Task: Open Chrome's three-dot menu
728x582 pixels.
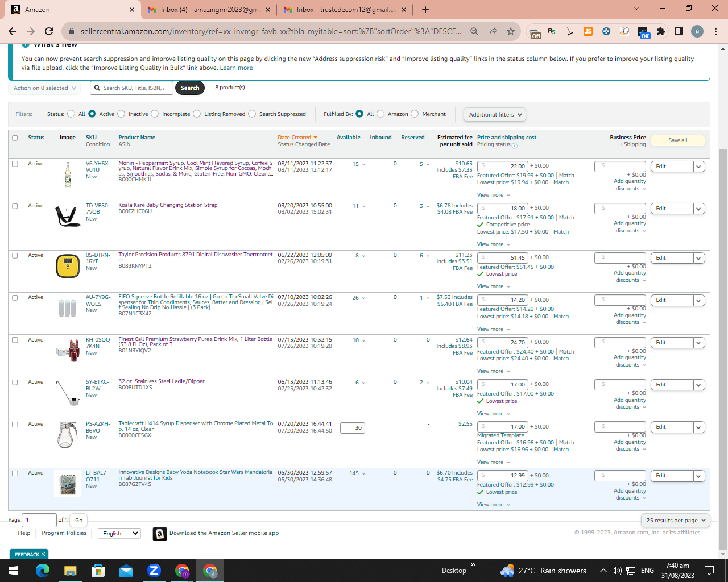Action: coord(715,32)
